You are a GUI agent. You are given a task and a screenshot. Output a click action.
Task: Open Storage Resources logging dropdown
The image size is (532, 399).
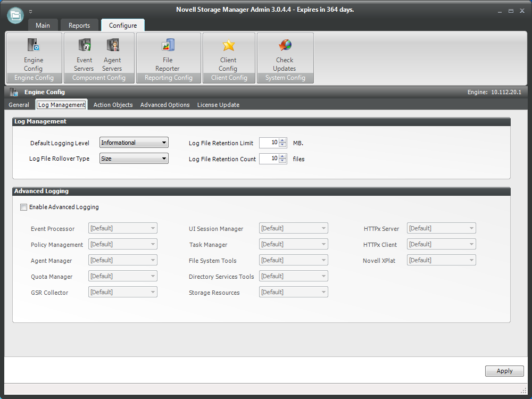(x=294, y=292)
